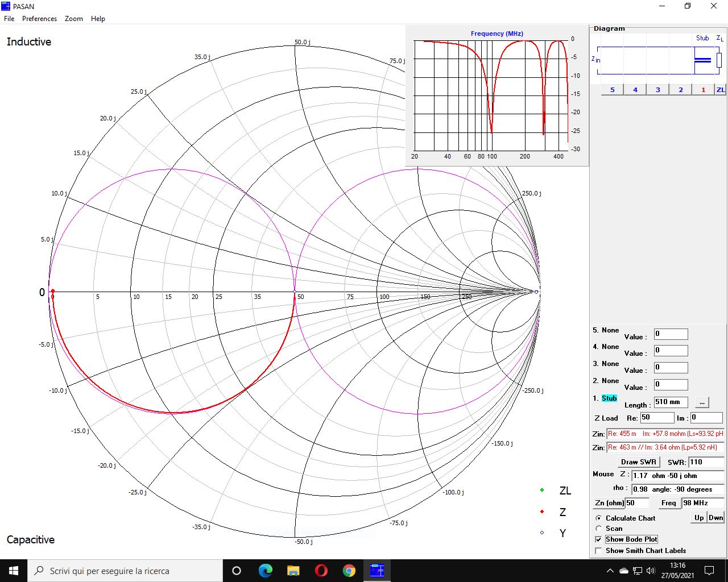Click the element 5 value field
Viewport: 728px width, 582px height.
coord(671,334)
